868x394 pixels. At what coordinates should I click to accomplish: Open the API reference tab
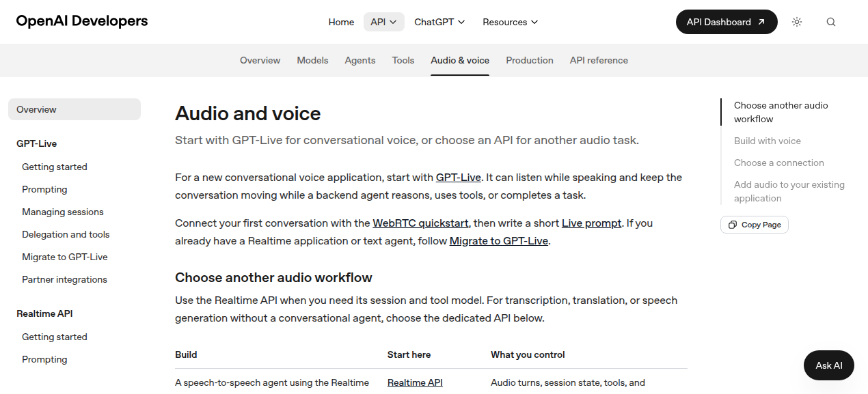tap(599, 60)
